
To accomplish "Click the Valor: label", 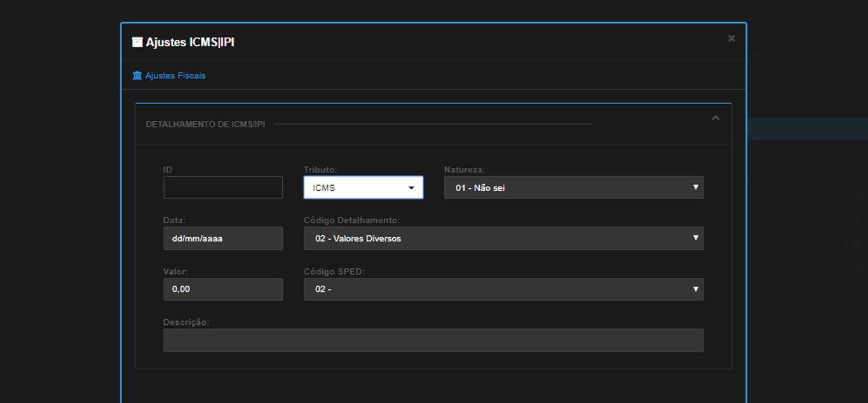I will point(176,271).
